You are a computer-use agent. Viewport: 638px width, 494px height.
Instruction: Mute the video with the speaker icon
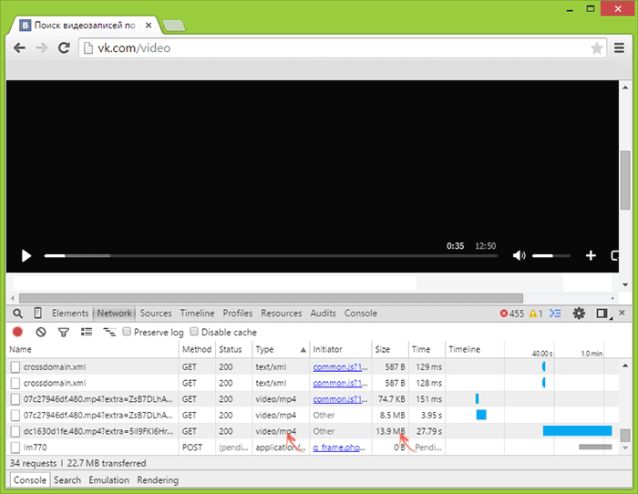coord(519,255)
